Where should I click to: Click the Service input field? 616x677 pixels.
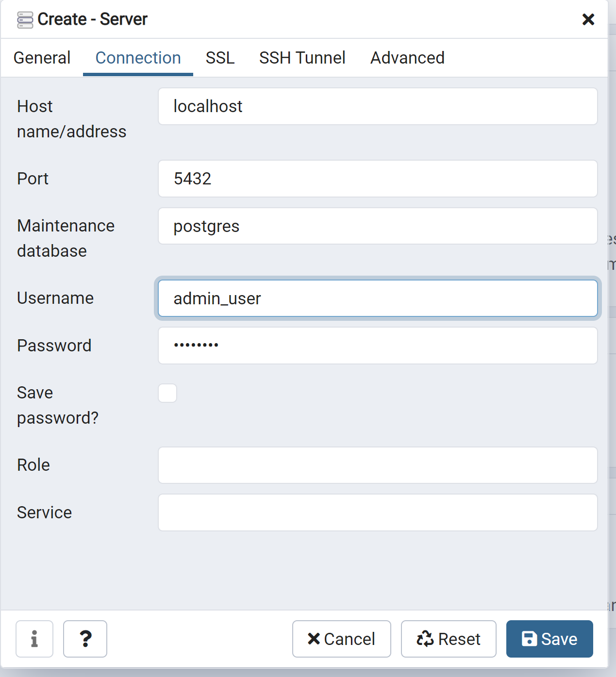click(x=378, y=512)
